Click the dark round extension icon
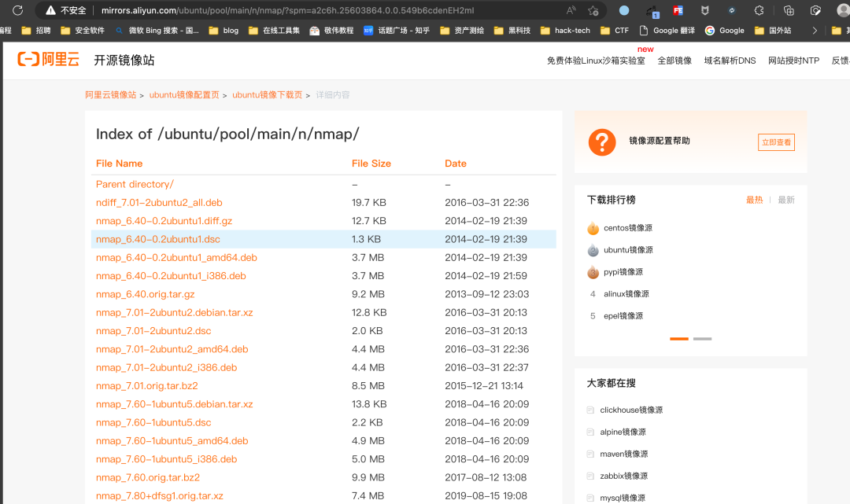 [x=731, y=10]
